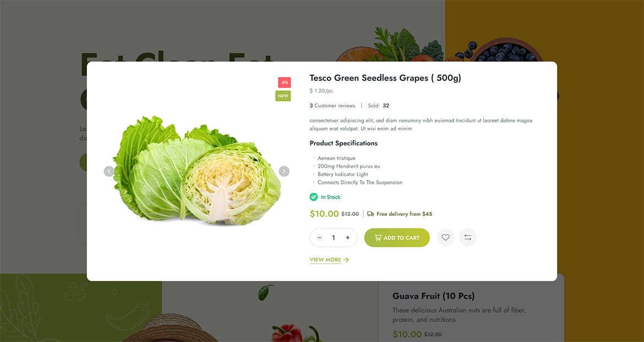Decrease quantity with the minus button
This screenshot has height=342, width=644.
[319, 238]
